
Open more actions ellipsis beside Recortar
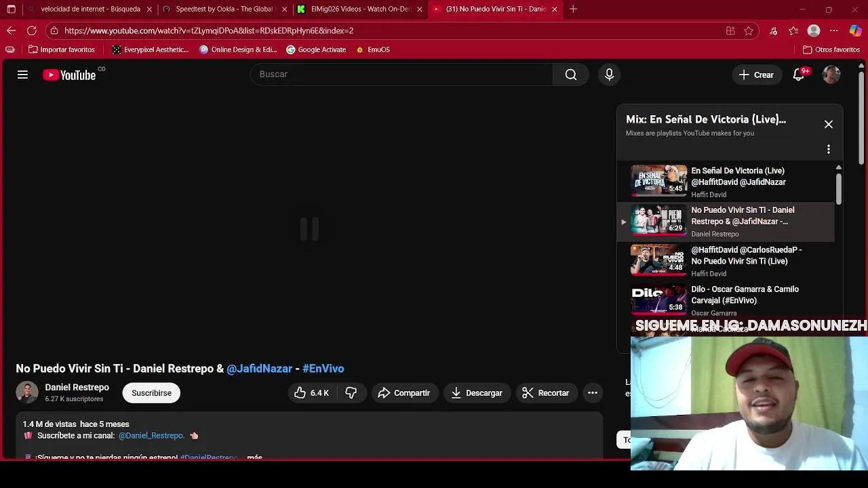[x=593, y=393]
